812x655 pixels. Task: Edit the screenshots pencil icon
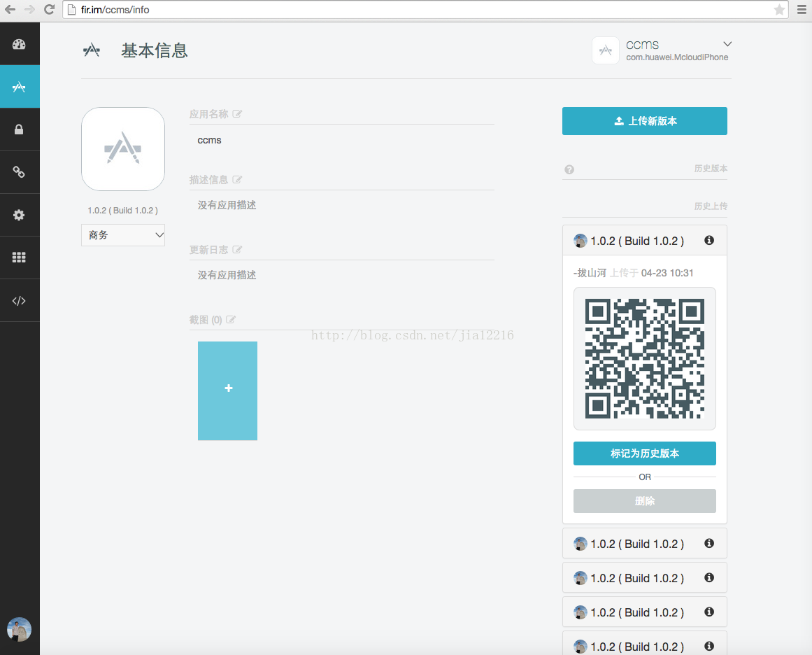(231, 320)
